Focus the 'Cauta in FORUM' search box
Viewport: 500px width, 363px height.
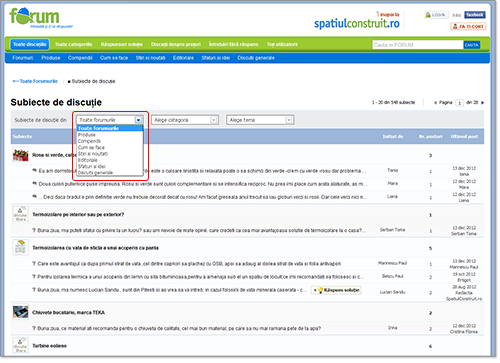[418, 45]
